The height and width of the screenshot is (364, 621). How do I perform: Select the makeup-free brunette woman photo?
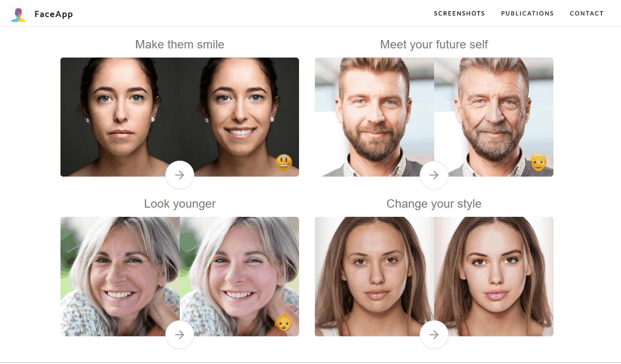coord(375,276)
